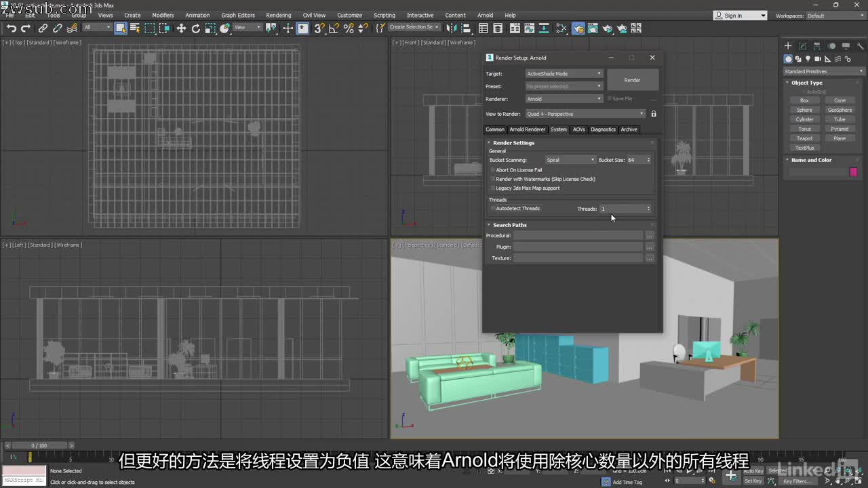
Task: Switch to the Diagnostics tab
Action: tap(603, 129)
